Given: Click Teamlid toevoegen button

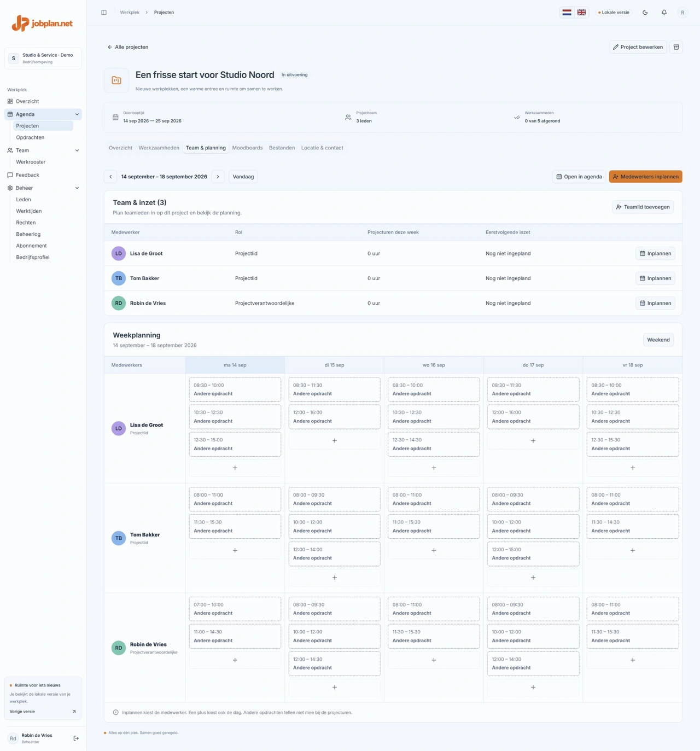Looking at the screenshot, I should [643, 207].
